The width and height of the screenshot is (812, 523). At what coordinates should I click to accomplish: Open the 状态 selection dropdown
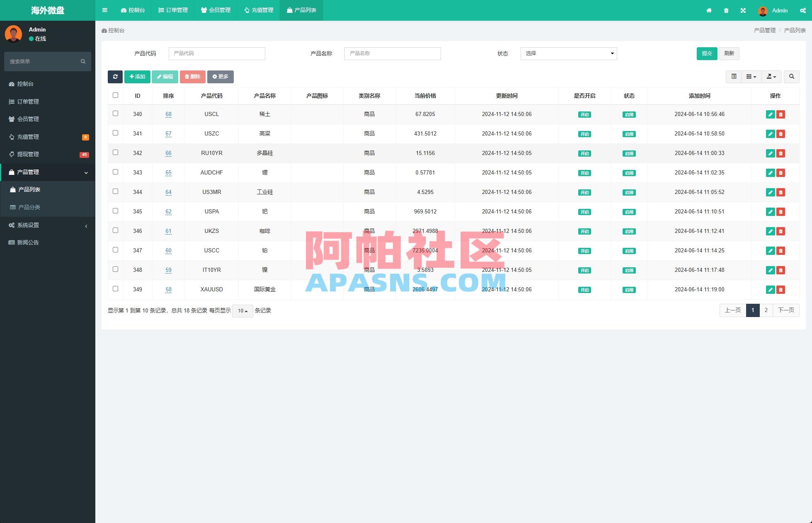point(568,53)
